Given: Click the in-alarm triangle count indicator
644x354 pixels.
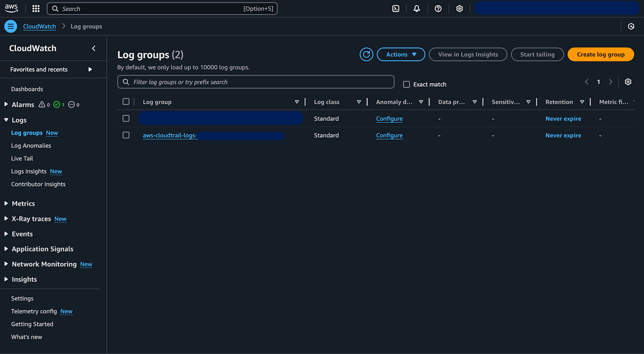Looking at the screenshot, I should tap(44, 105).
